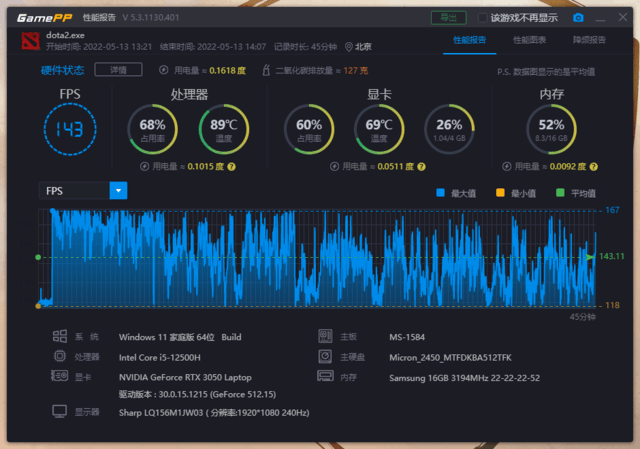The height and width of the screenshot is (449, 640).
Task: Toggle the 最大值 legend series
Action: point(441,193)
